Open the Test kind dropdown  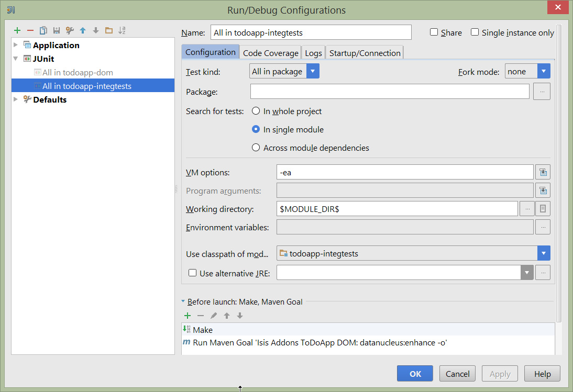tap(313, 70)
